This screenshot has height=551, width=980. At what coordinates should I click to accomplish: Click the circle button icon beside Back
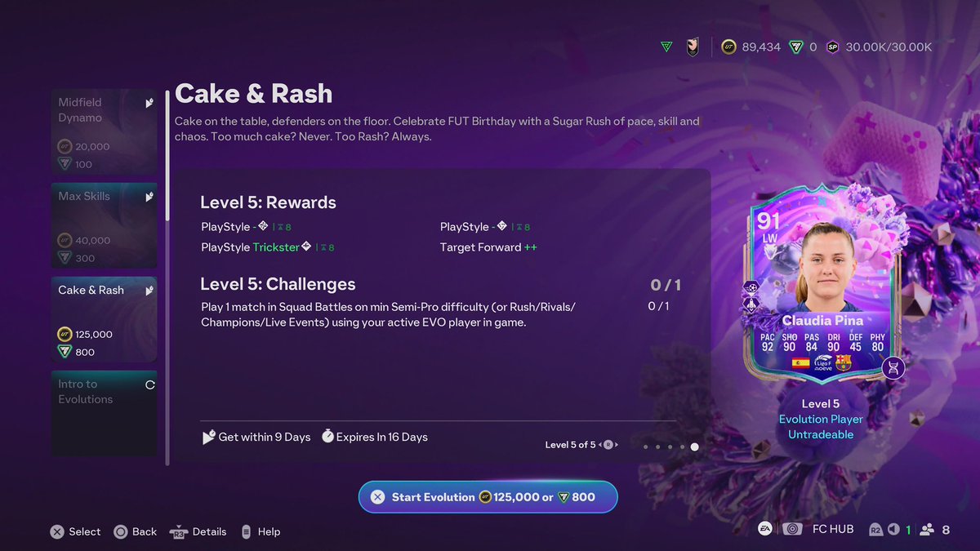coord(121,531)
